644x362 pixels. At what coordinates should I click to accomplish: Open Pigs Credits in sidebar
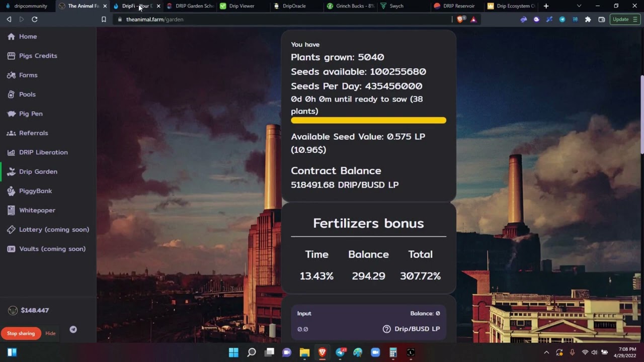pyautogui.click(x=32, y=56)
